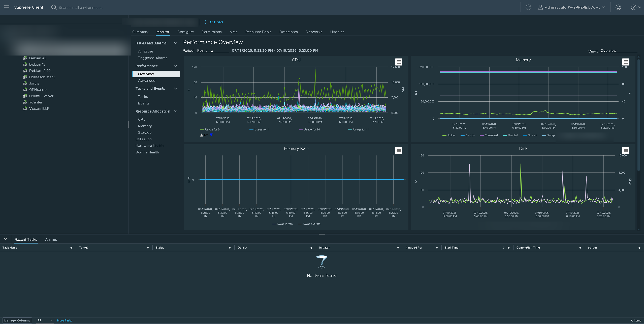The image size is (644, 324).
Task: Open Skyline Health page
Action: tap(147, 152)
